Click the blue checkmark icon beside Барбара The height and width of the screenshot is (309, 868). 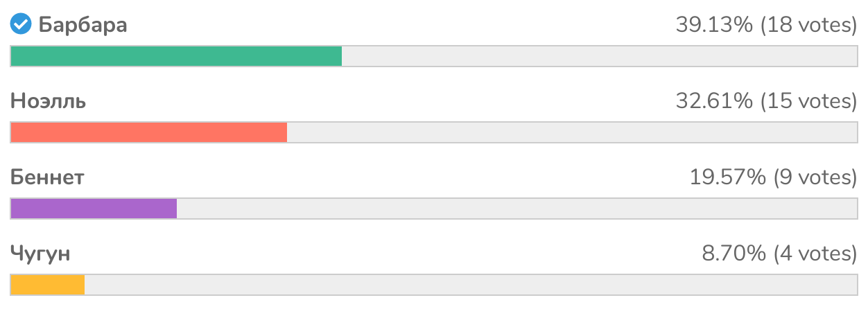21,26
